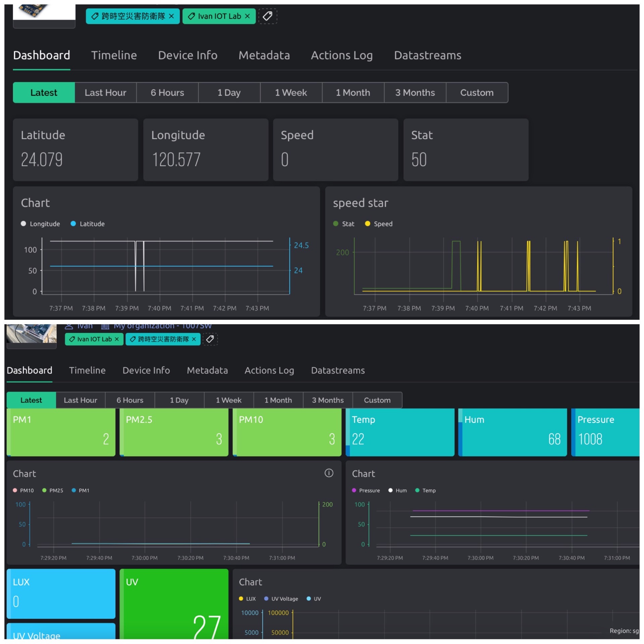Toggle Longitude series in chart legend

(40, 224)
